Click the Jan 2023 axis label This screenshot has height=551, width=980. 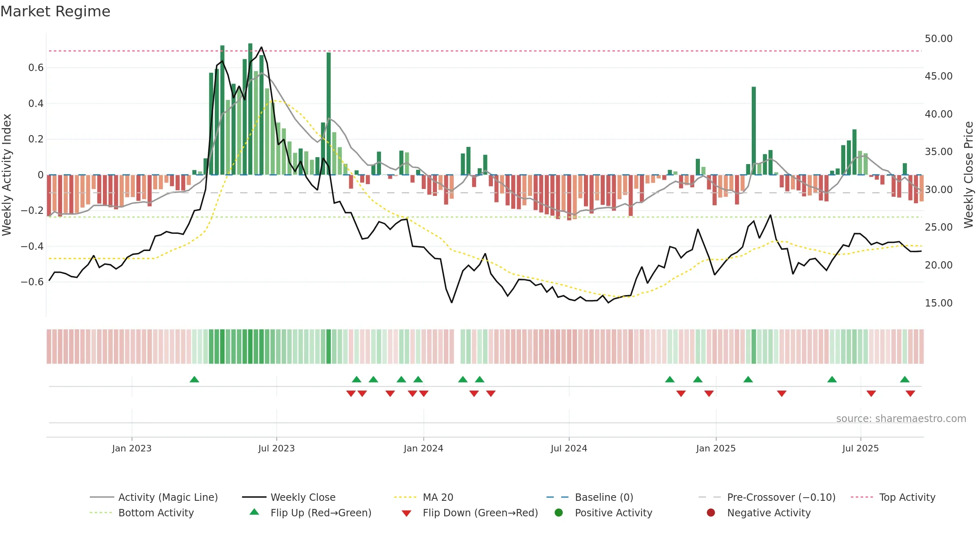(132, 448)
